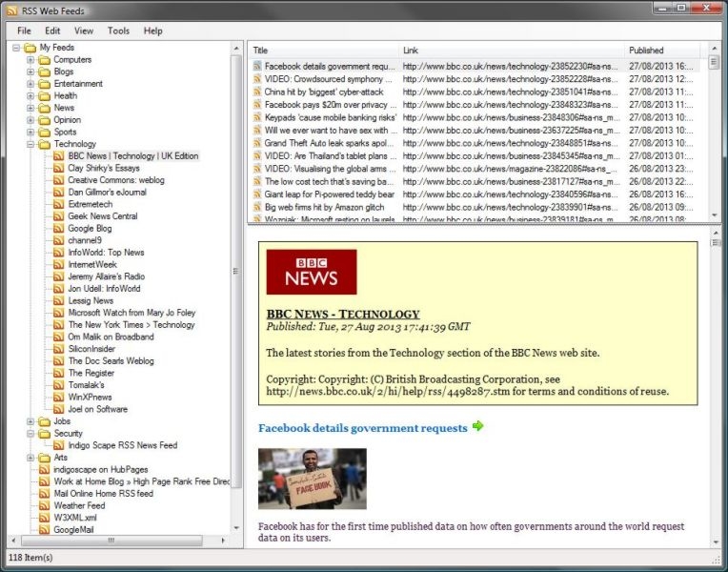Click the InternetWeek feed icon
Screen dimensions: 728x572
[58, 265]
